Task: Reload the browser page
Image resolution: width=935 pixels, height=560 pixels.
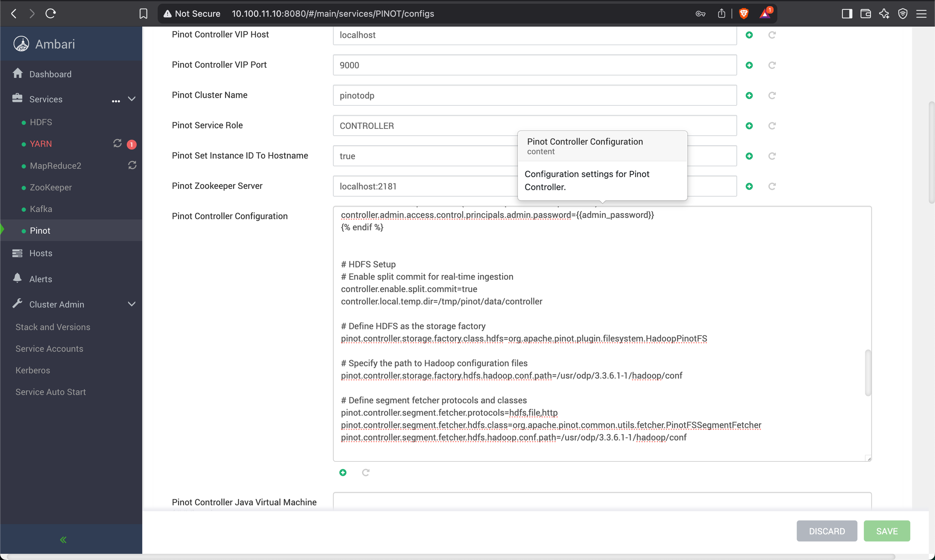Action: point(50,14)
